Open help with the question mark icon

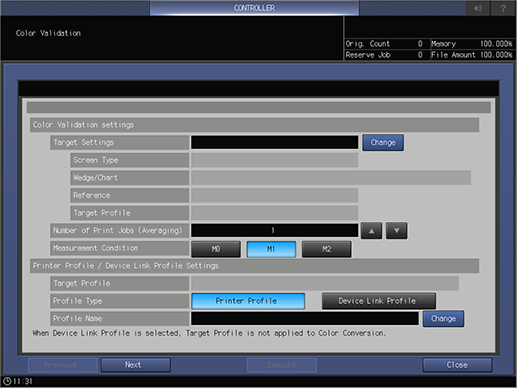[503, 8]
